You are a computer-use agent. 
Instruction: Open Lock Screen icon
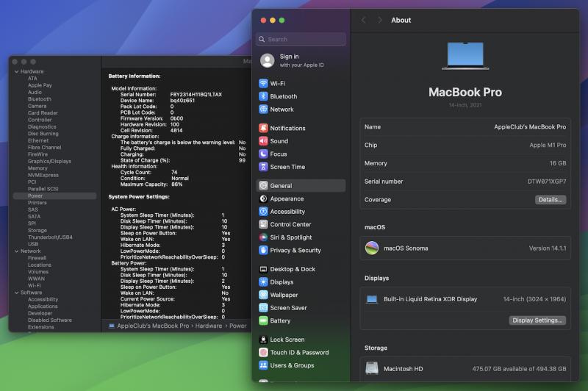[x=263, y=340]
